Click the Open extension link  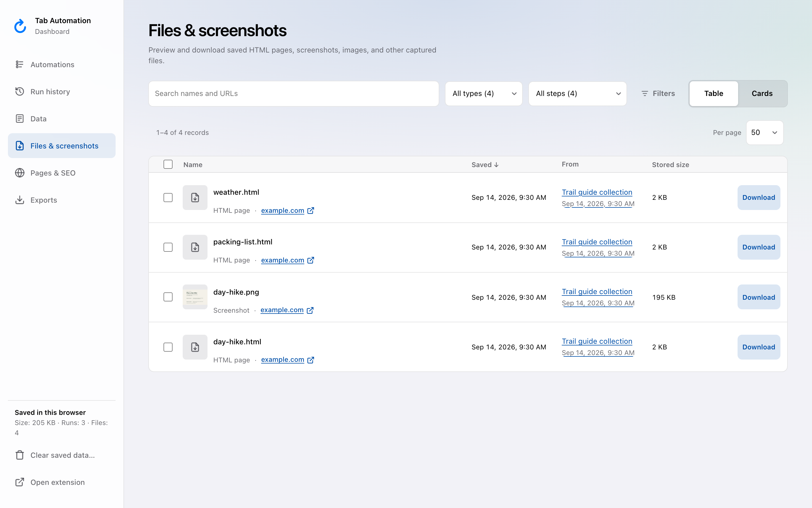tap(62, 482)
